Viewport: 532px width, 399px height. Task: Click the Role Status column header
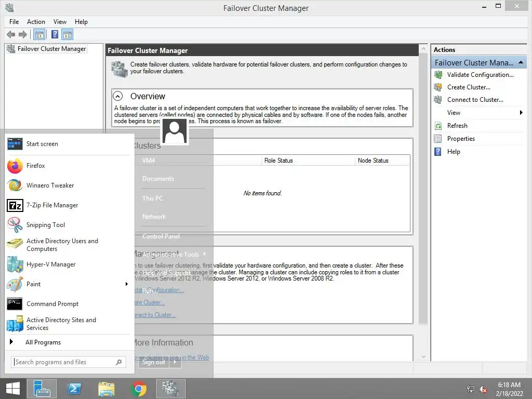(308, 161)
